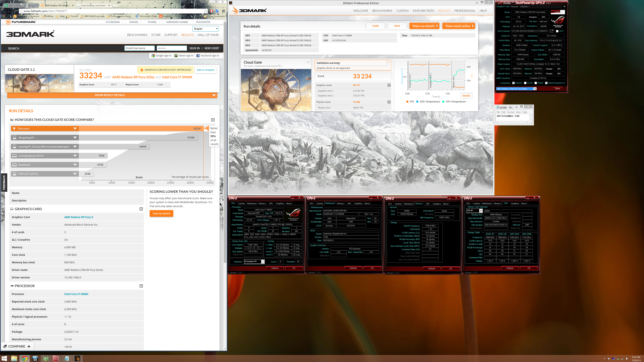Open Windows Start button
Screen dimensions: 644x362
tap(4, 358)
